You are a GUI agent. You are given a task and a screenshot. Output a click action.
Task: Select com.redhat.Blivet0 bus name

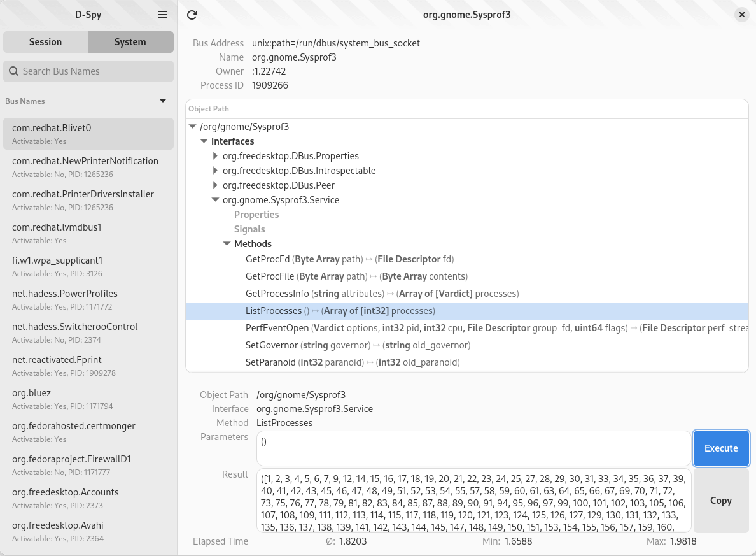click(x=88, y=134)
